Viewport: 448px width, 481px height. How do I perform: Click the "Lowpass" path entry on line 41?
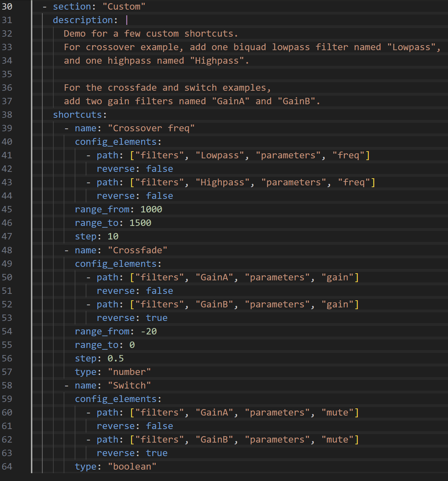[x=220, y=155]
